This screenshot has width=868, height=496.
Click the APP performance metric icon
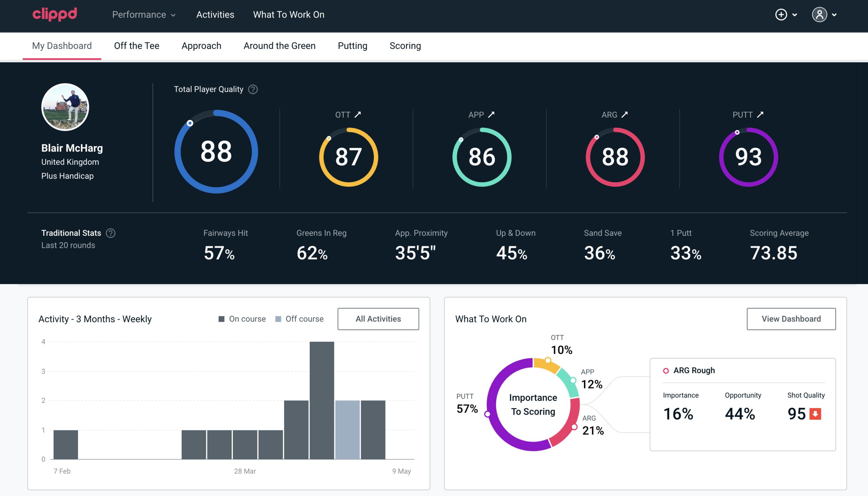coord(491,115)
